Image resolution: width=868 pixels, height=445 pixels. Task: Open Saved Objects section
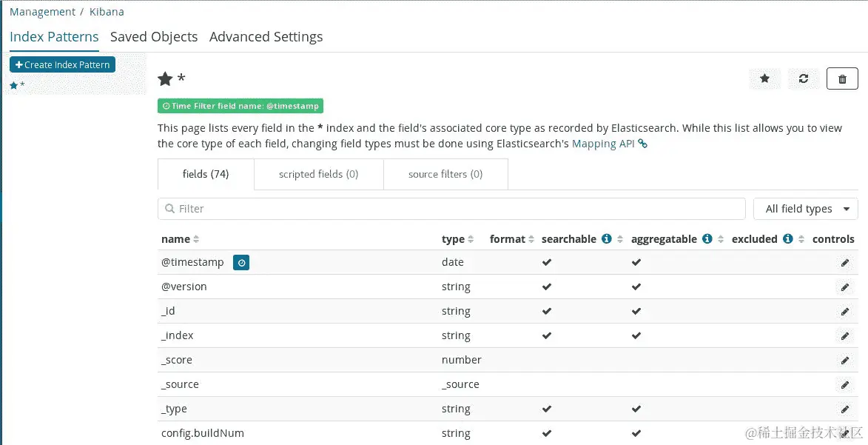pyautogui.click(x=154, y=37)
